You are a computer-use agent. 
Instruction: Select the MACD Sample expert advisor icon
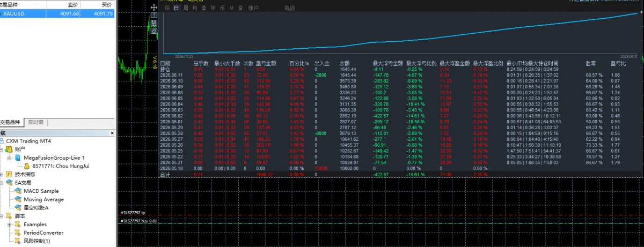coord(18,191)
